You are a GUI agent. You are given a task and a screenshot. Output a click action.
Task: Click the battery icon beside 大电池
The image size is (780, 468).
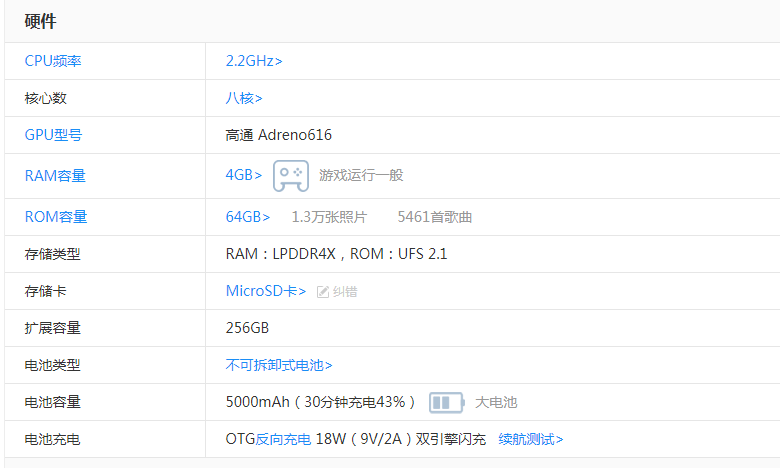[x=447, y=402]
